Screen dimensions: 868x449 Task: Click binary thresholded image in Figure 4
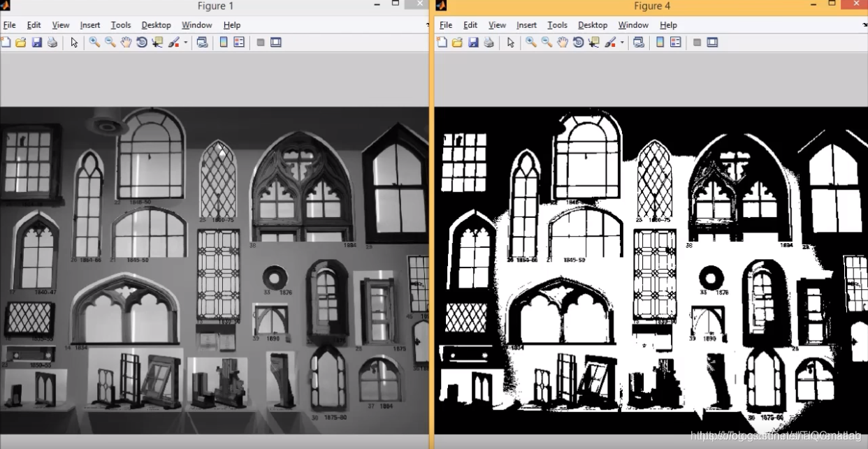[x=651, y=270]
